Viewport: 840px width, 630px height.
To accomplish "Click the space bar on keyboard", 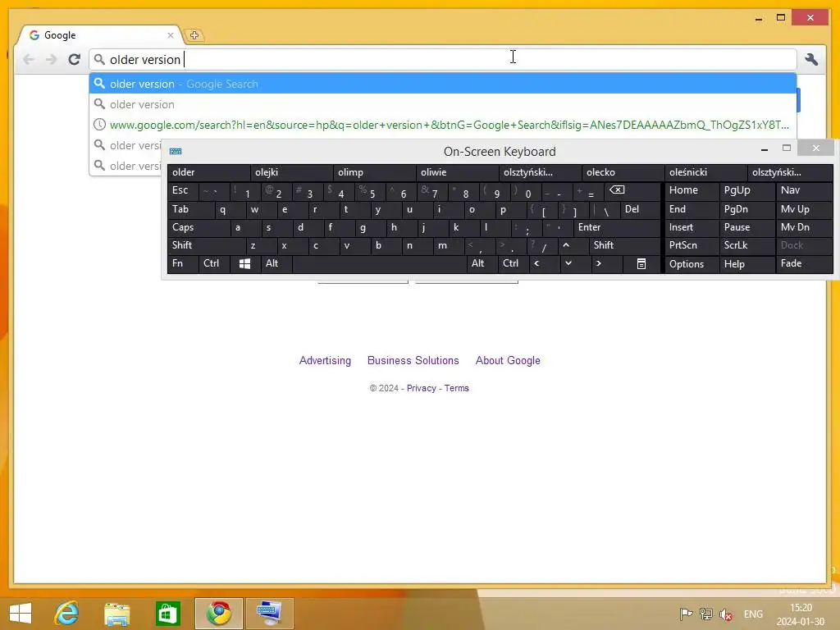I will pyautogui.click(x=380, y=263).
